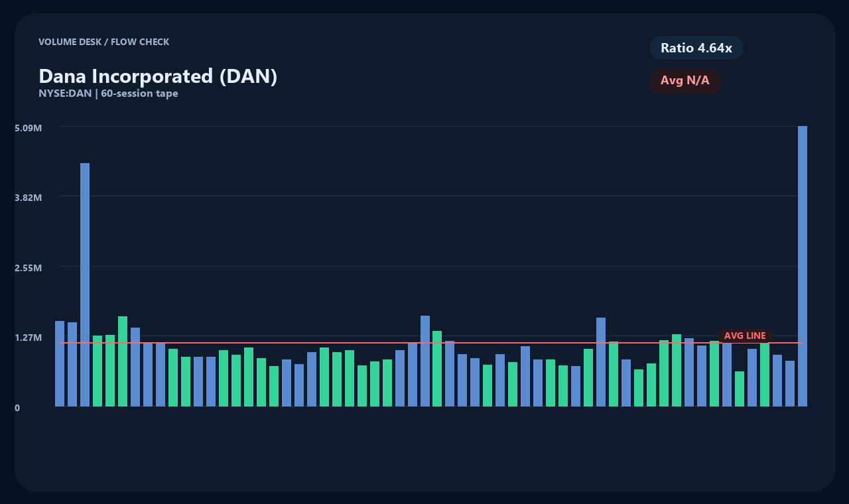Click the 0 axis label
The image size is (849, 504).
click(17, 408)
